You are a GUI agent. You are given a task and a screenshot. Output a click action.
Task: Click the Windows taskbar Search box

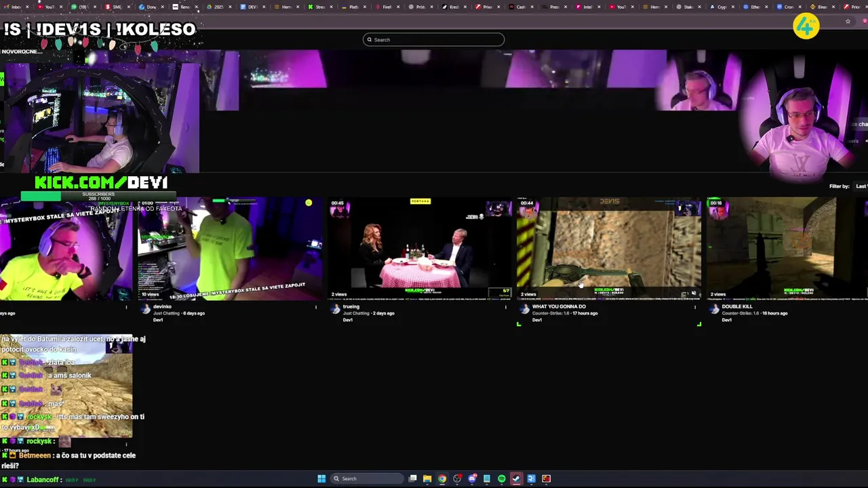click(368, 479)
